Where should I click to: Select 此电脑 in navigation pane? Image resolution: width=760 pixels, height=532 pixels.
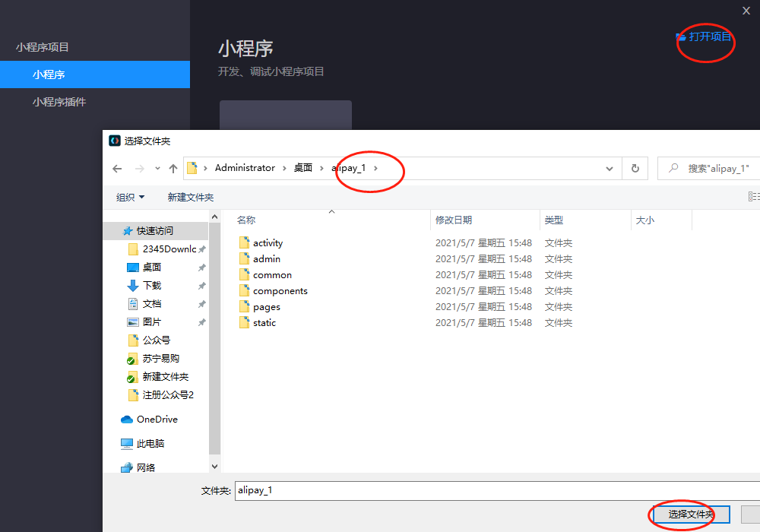pyautogui.click(x=150, y=444)
